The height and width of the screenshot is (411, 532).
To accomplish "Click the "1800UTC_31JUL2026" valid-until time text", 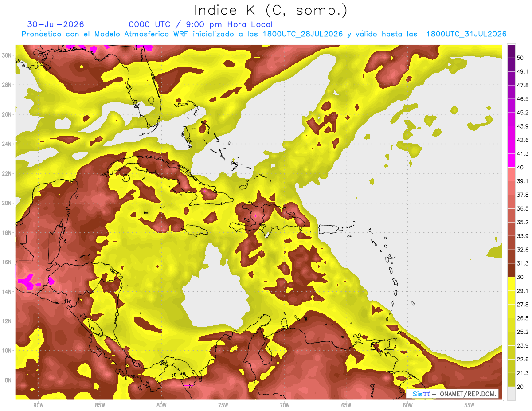I will tap(466, 34).
